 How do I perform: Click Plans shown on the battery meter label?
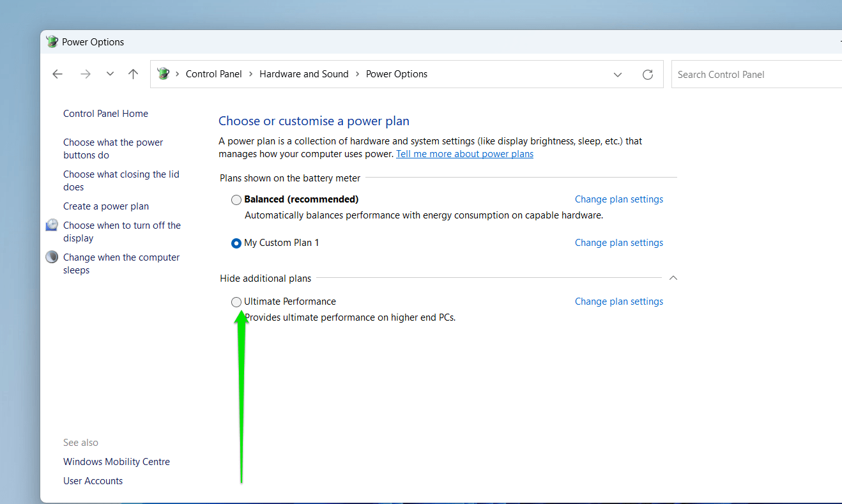tap(290, 178)
